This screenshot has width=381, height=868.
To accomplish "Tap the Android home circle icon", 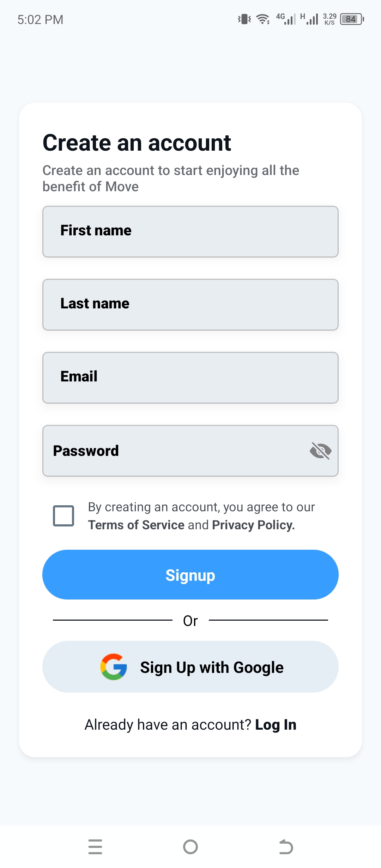I will click(x=190, y=847).
